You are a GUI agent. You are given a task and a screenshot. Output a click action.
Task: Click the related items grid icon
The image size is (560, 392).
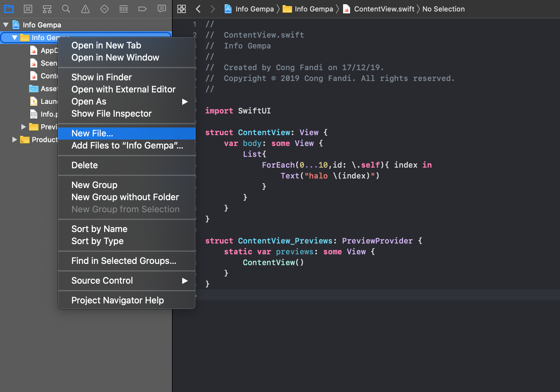[x=182, y=9]
